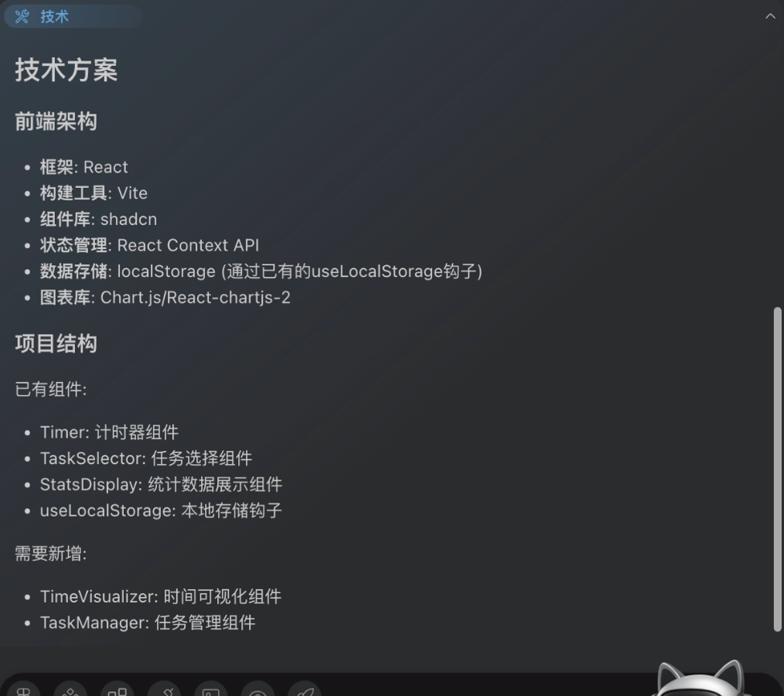Open the diamond shapes icon in bottom bar
The height and width of the screenshot is (696, 784).
point(70,690)
